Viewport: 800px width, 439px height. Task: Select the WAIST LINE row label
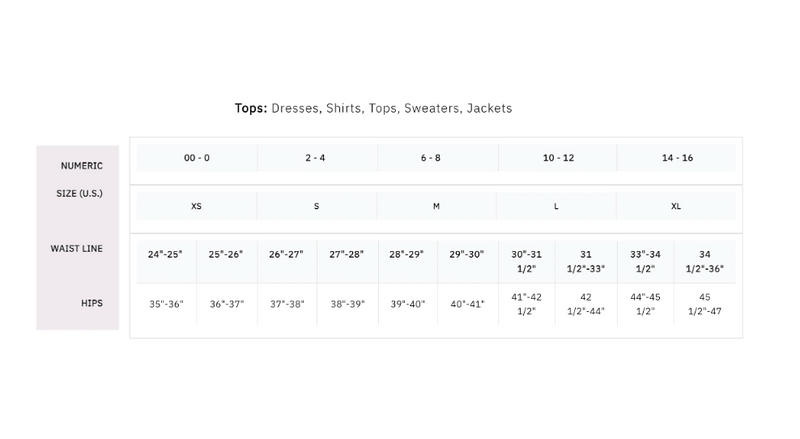(77, 248)
